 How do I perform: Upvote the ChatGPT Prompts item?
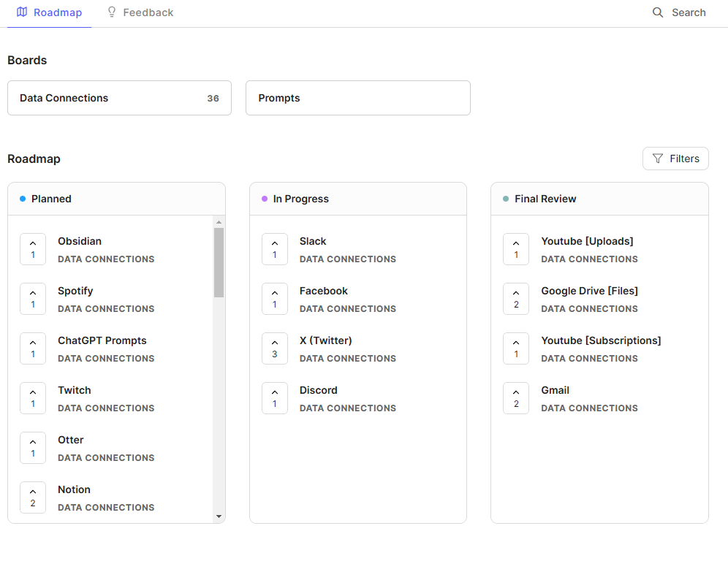coord(33,348)
